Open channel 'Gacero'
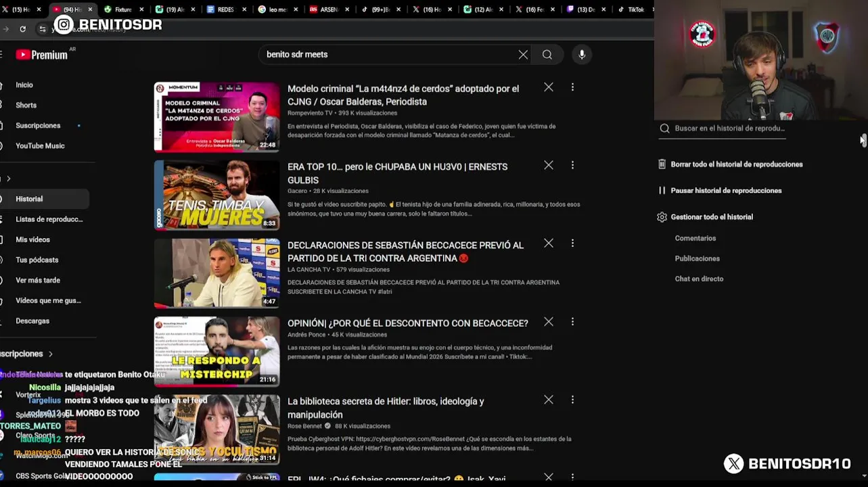 [297, 191]
